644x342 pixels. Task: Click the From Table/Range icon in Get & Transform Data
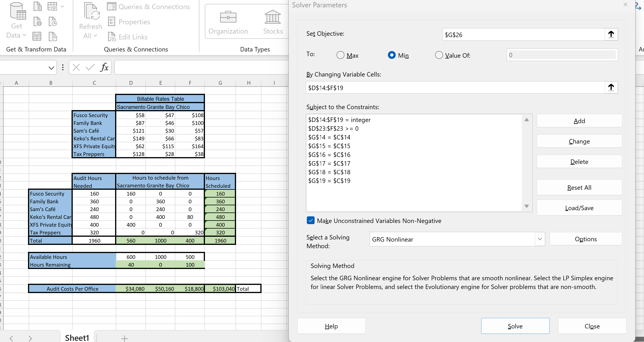[x=37, y=37]
